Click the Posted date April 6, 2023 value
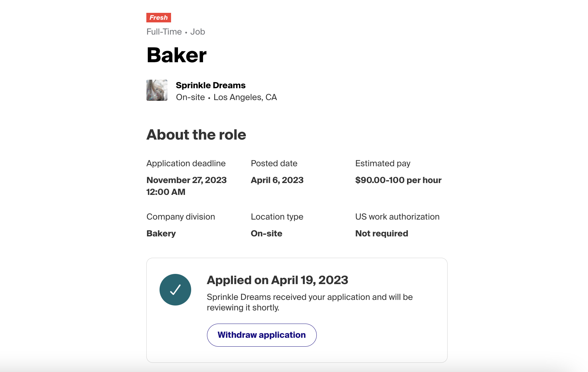This screenshot has width=588, height=372. click(x=277, y=180)
